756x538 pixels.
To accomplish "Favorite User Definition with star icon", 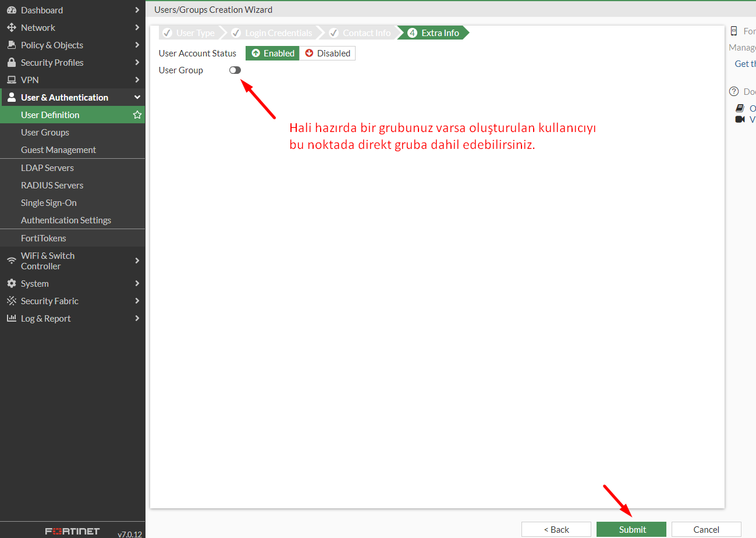I will (137, 115).
